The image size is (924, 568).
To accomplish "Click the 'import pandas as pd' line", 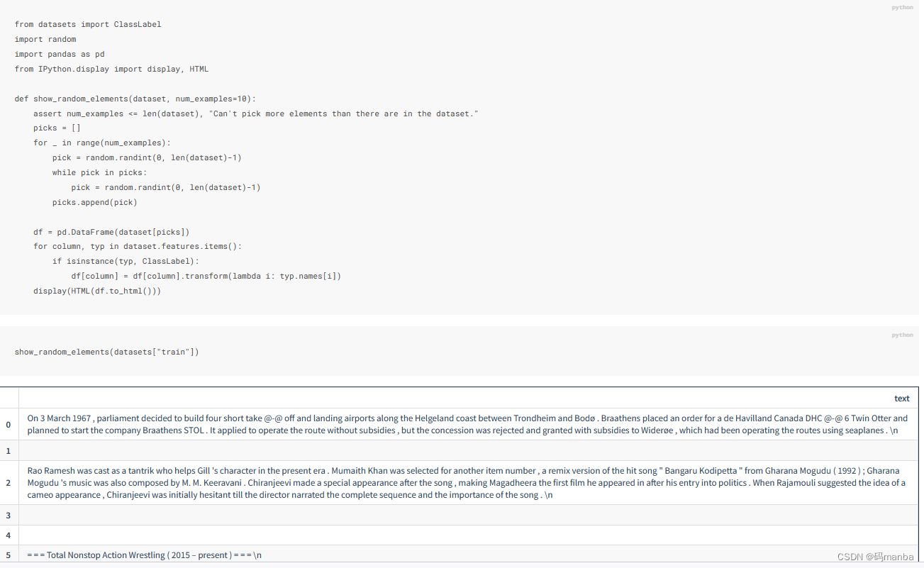I will (x=60, y=54).
